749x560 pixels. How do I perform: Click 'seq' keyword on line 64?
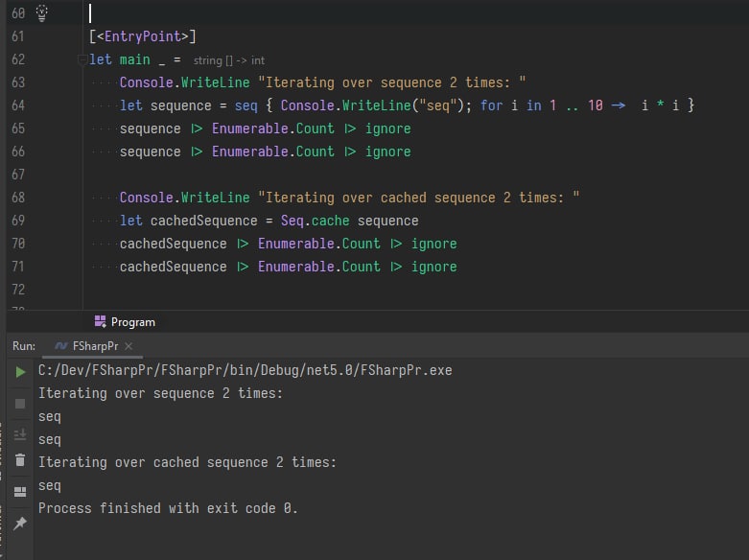pyautogui.click(x=246, y=105)
